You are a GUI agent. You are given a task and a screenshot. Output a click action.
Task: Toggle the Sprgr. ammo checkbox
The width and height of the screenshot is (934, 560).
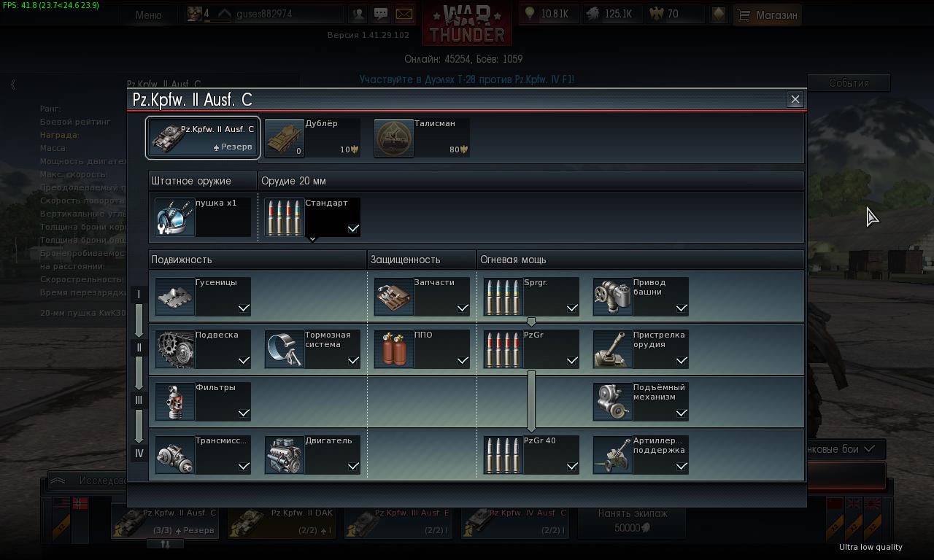572,308
